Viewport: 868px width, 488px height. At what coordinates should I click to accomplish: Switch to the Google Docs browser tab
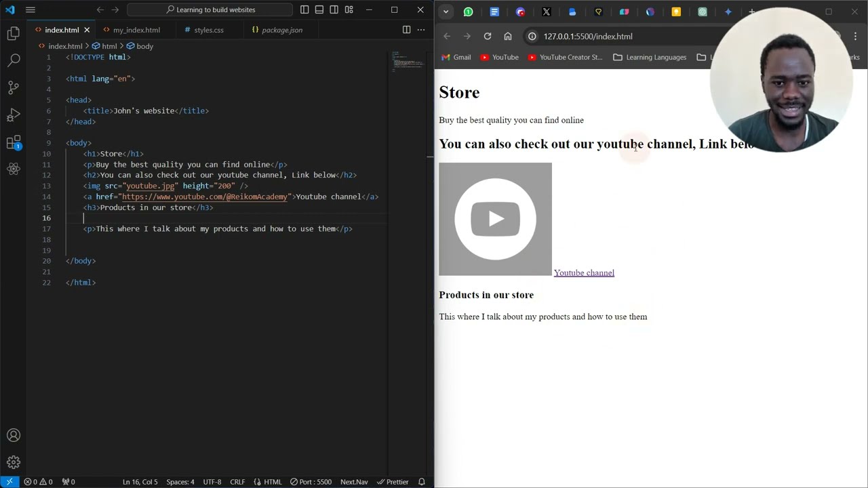click(x=494, y=12)
